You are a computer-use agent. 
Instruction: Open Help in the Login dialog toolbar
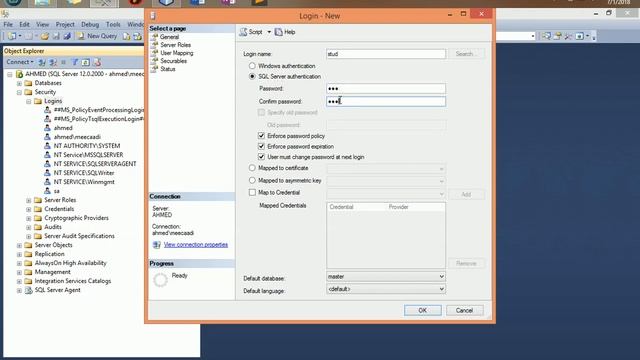click(x=285, y=32)
